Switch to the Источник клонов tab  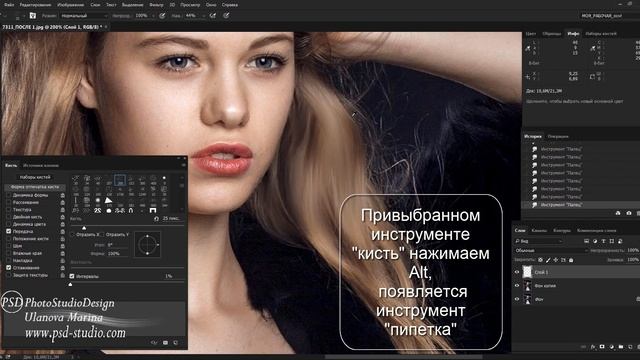coord(41,165)
